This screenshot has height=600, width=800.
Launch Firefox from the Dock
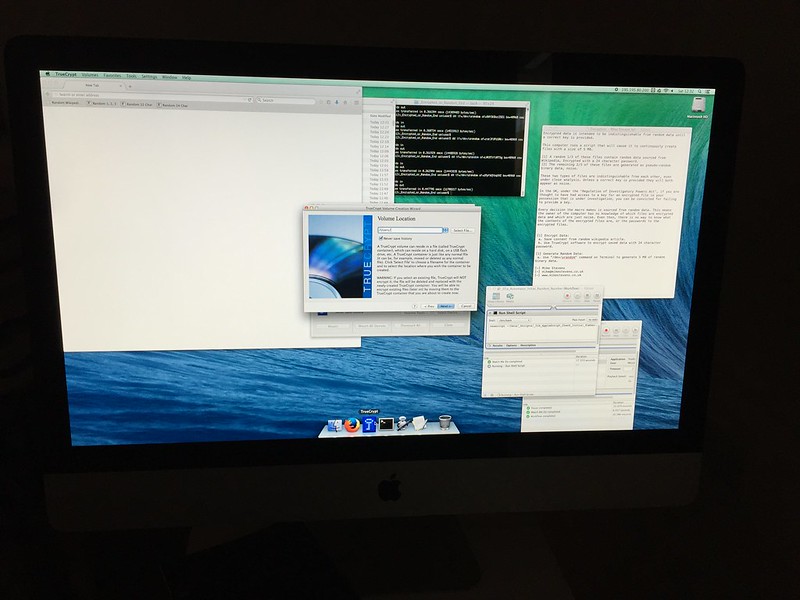[352, 424]
